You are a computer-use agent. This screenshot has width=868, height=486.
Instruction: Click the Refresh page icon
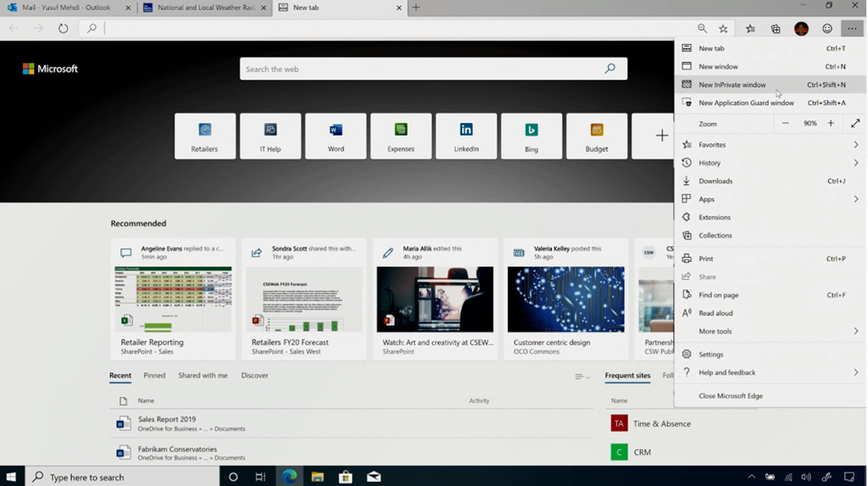63,28
